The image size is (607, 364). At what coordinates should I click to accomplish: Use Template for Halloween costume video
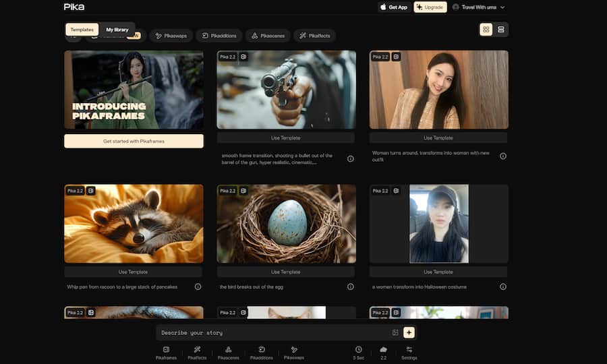[438, 272]
